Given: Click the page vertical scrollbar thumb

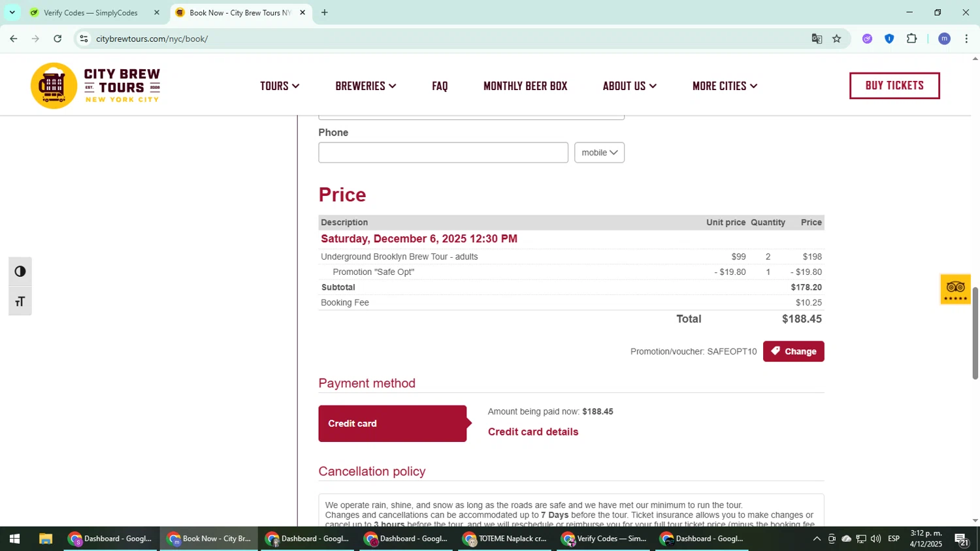Looking at the screenshot, I should (x=975, y=333).
